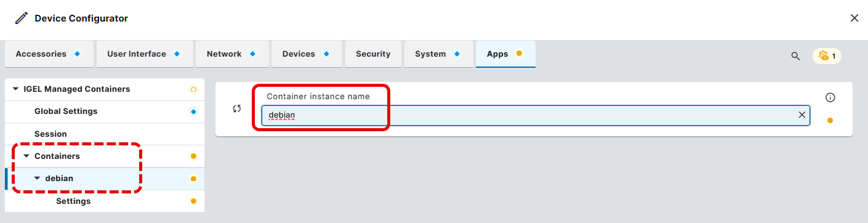Switch to the System tab
This screenshot has width=868, height=223.
[x=438, y=54]
